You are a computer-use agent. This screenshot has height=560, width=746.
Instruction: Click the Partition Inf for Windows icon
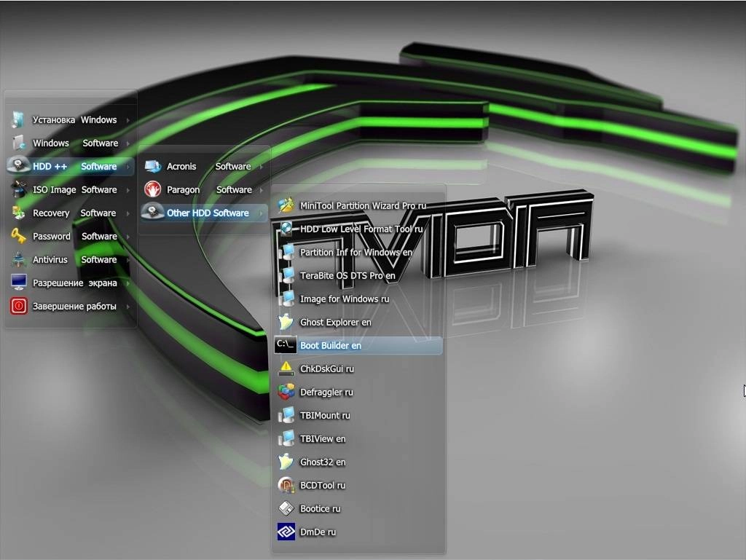286,252
